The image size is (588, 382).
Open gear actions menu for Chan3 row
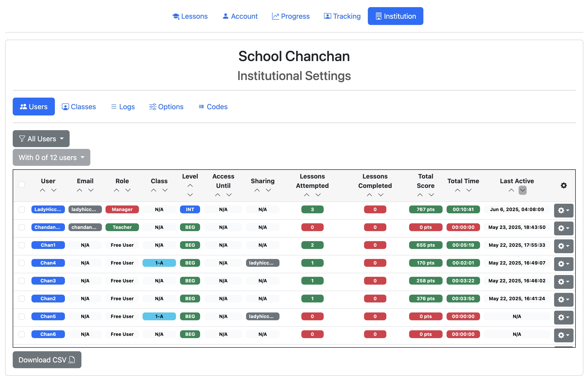tap(563, 282)
